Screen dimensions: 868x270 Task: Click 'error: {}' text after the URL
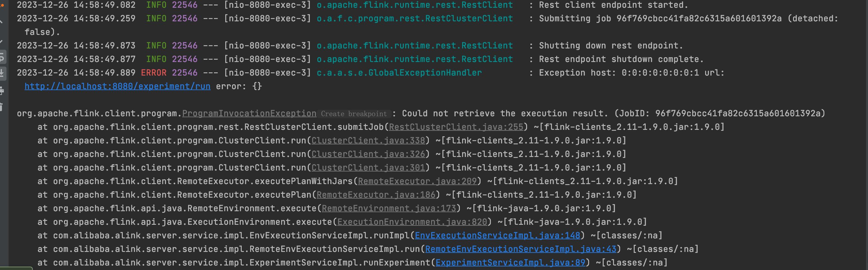(x=239, y=86)
